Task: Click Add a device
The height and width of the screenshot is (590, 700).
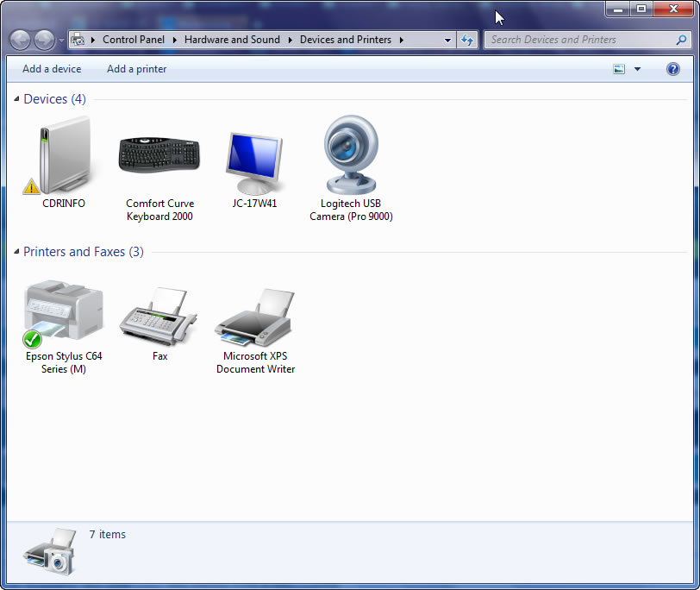Action: tap(51, 69)
